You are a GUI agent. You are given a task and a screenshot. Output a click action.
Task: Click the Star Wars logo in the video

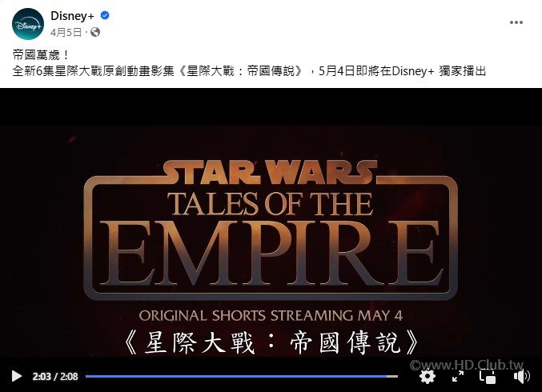click(x=270, y=172)
